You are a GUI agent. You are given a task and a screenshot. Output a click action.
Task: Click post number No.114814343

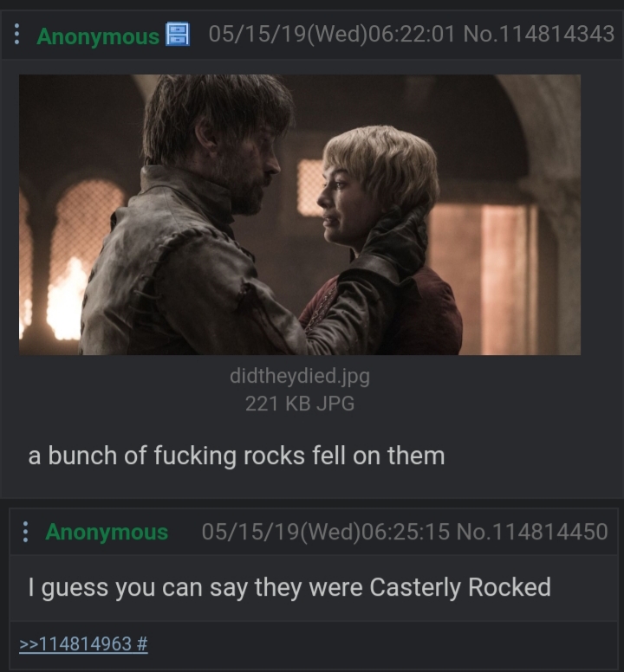click(539, 34)
